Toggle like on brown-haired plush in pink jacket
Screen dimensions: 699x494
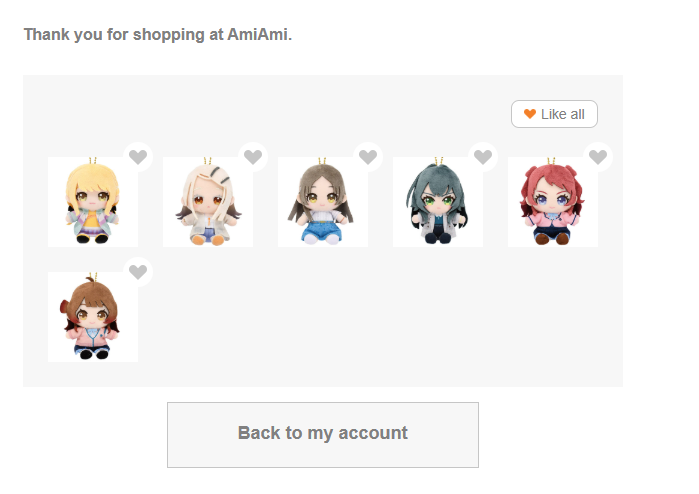pos(138,272)
